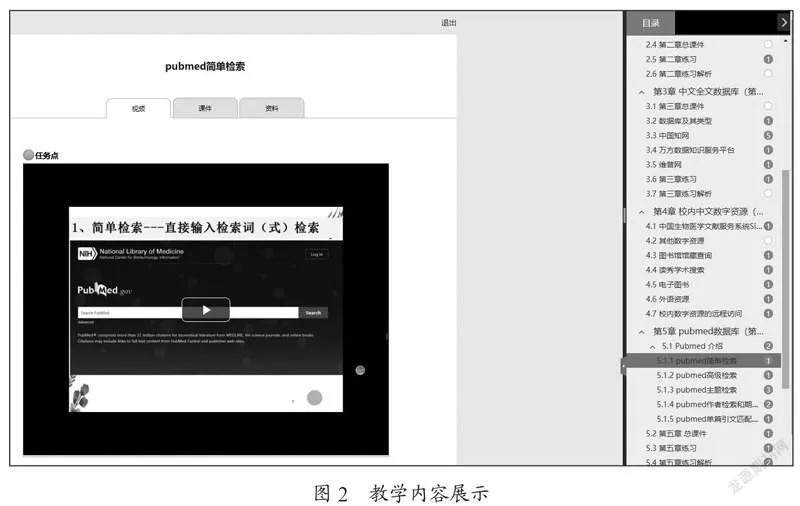This screenshot has width=800, height=506.
Task: Open 5.1.3 pubmed主题检索 lesson
Action: coord(696,390)
